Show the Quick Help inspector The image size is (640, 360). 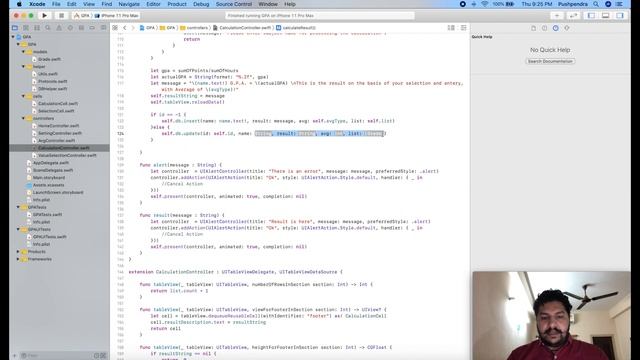click(556, 28)
